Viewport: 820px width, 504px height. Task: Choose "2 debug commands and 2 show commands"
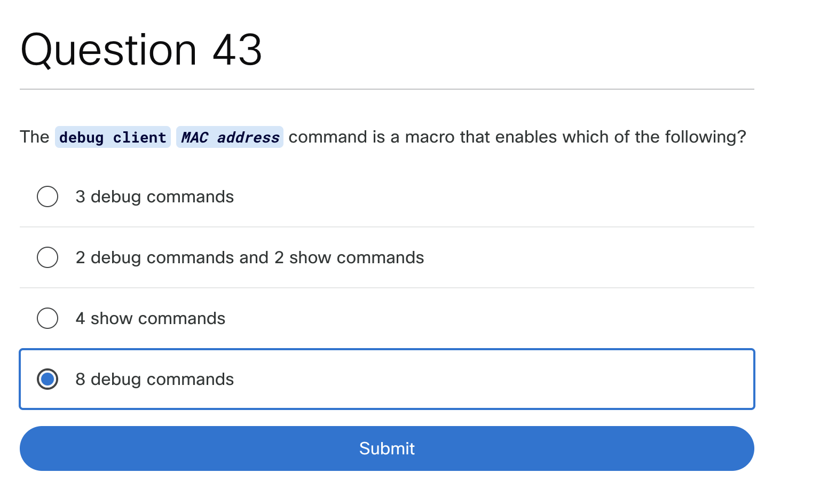[48, 257]
